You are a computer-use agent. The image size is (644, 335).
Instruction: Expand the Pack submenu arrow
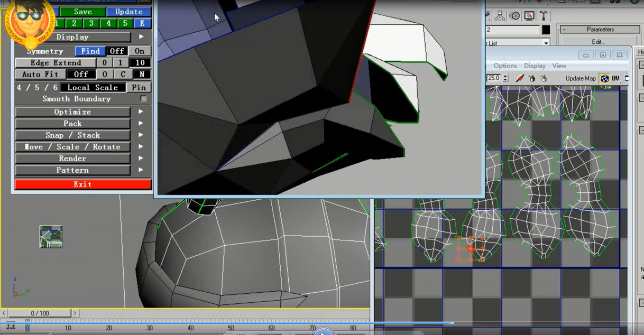tap(141, 124)
